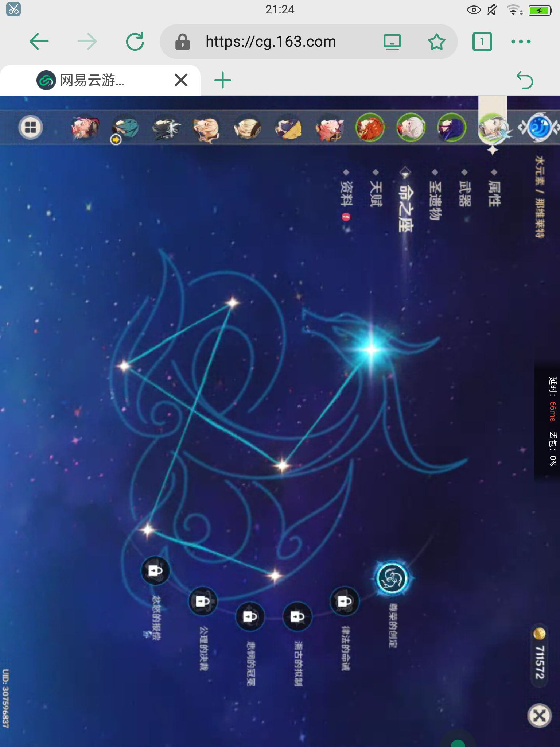Select pink-haired avatar left of red-haired one
The height and width of the screenshot is (747, 560).
[330, 128]
